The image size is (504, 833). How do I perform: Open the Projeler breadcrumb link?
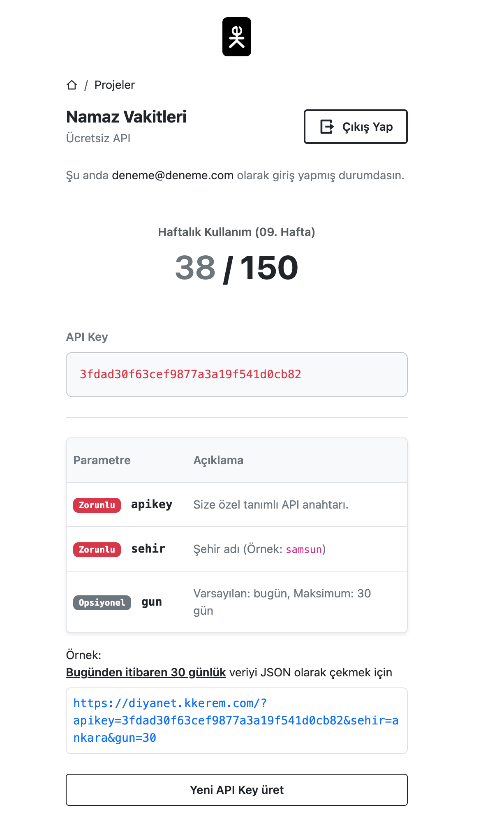click(x=114, y=85)
